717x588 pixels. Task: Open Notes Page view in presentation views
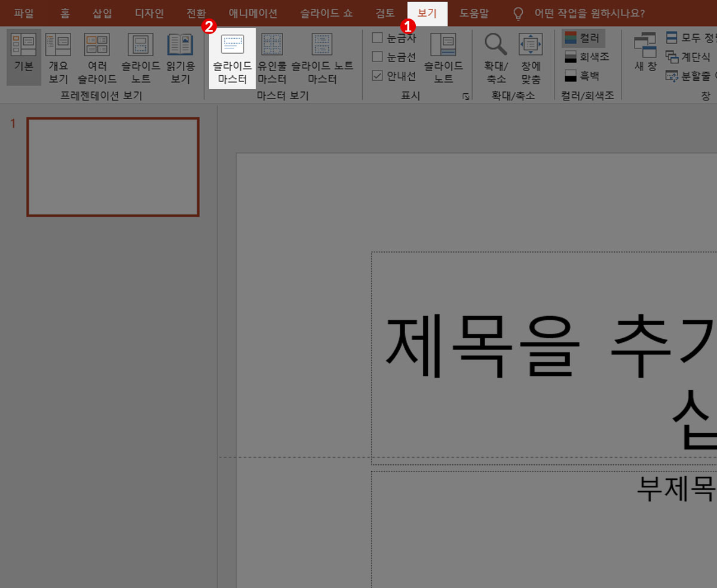(141, 58)
